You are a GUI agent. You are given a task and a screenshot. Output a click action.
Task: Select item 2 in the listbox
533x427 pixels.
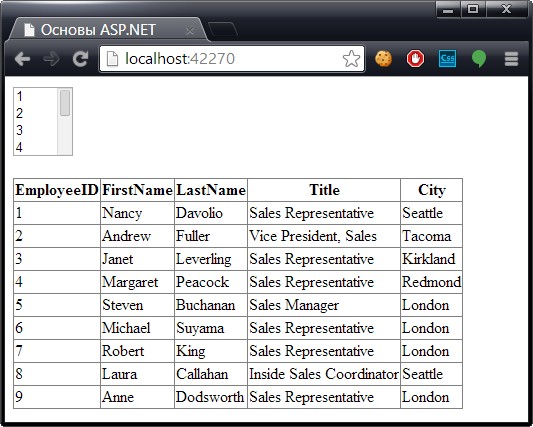click(35, 113)
